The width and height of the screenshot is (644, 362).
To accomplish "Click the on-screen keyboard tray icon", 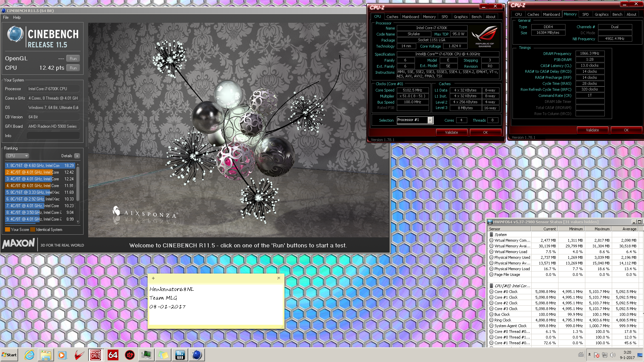I will 581,355.
